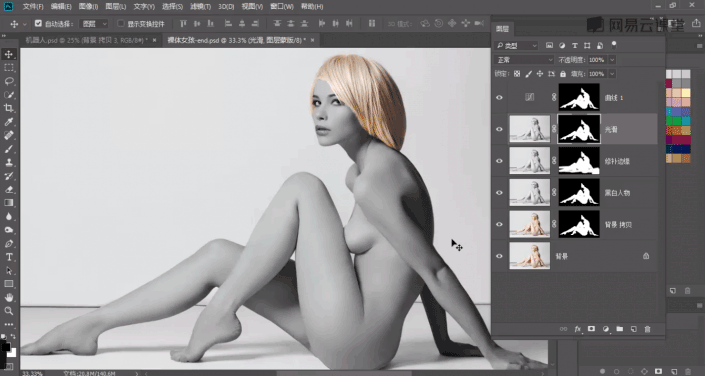Click the lock all icon in Layers panel
705x376 pixels.
point(563,74)
